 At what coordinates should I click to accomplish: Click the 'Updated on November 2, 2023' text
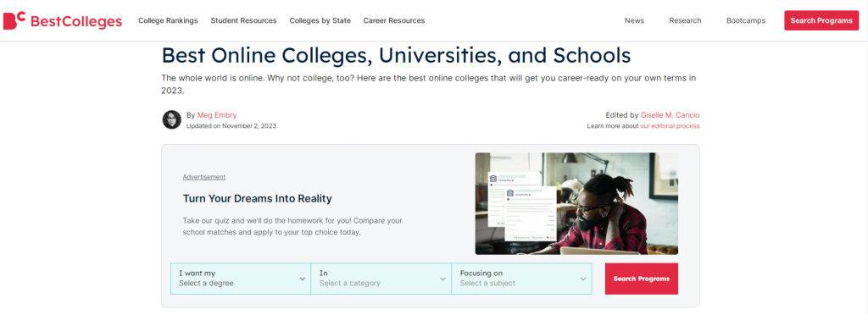231,126
